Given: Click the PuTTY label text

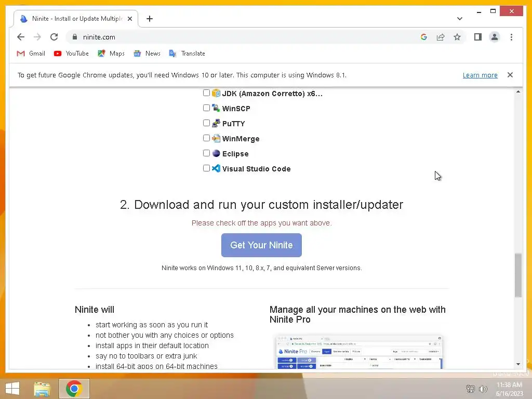Looking at the screenshot, I should [x=233, y=124].
